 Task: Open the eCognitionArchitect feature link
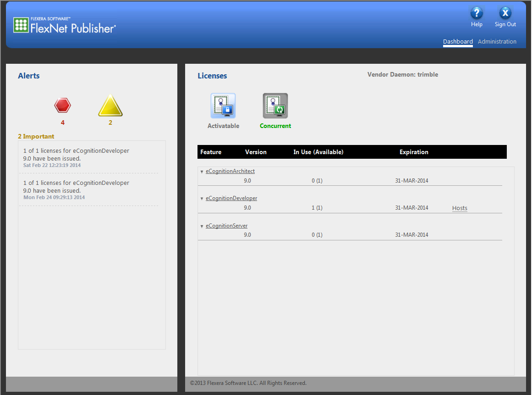click(230, 171)
